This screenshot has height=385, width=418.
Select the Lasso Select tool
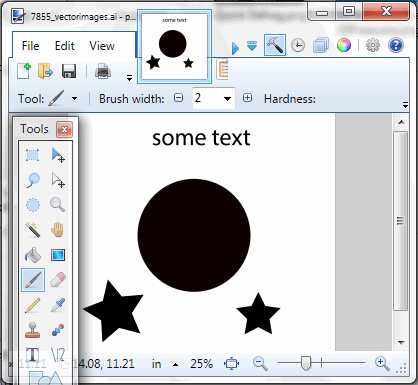pyautogui.click(x=33, y=180)
